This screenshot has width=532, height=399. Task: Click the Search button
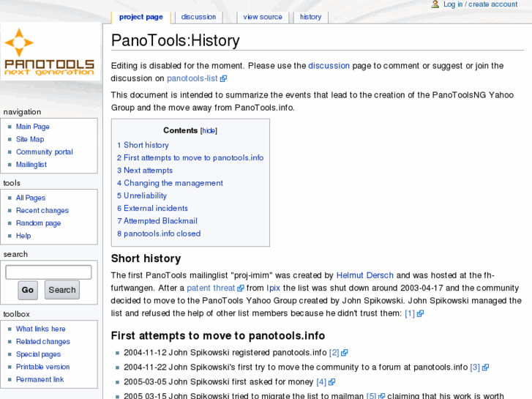tap(62, 290)
